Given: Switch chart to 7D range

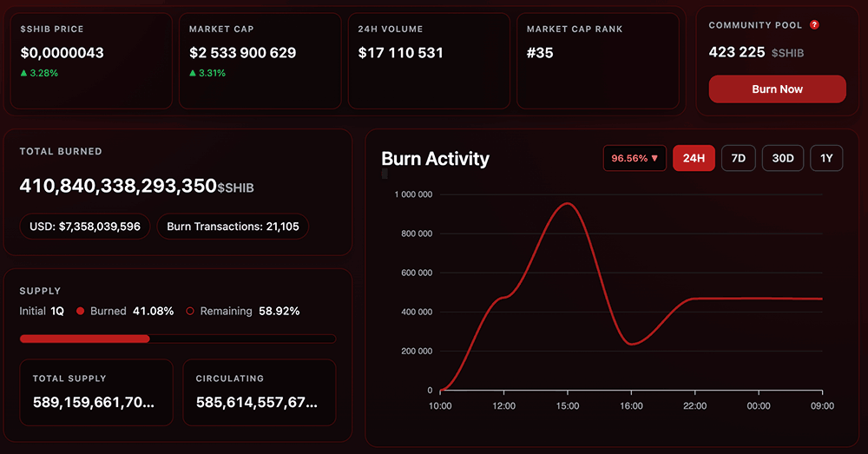Looking at the screenshot, I should pyautogui.click(x=739, y=158).
